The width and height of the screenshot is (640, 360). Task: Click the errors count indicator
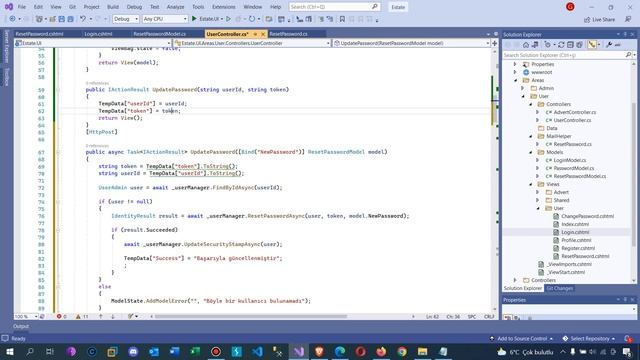(62, 317)
